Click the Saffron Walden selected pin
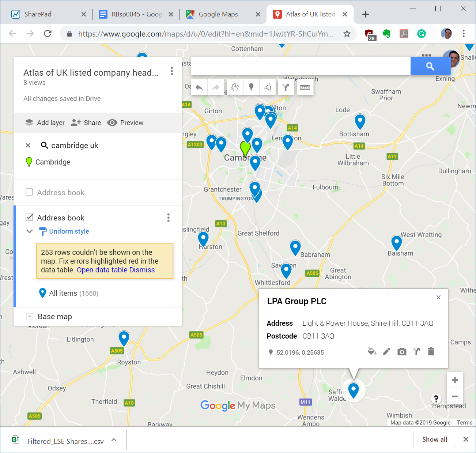The width and height of the screenshot is (476, 453). 354,390
